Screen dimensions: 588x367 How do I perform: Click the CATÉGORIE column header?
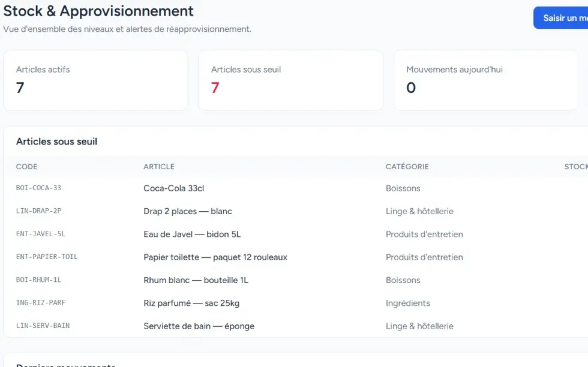[x=407, y=167]
